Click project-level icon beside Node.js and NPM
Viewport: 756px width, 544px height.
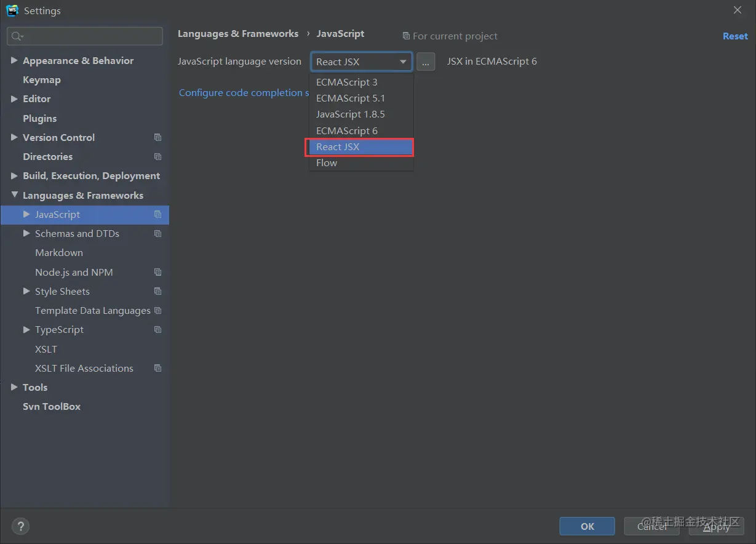pyautogui.click(x=158, y=272)
